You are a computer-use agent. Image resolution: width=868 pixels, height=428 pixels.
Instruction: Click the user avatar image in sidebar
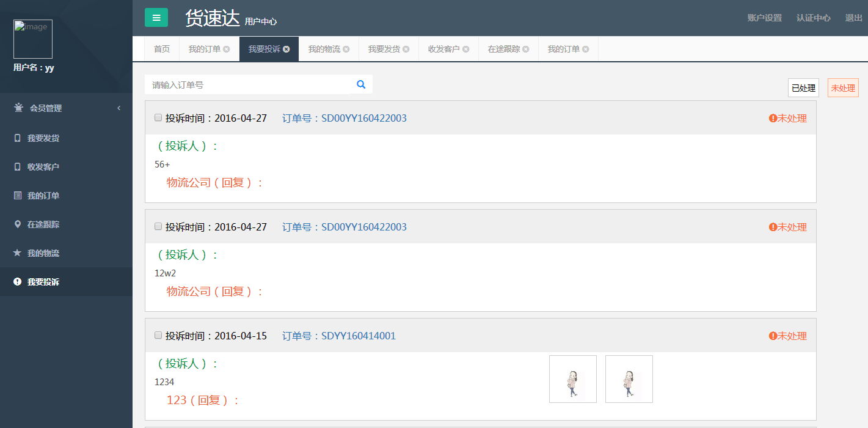[33, 39]
